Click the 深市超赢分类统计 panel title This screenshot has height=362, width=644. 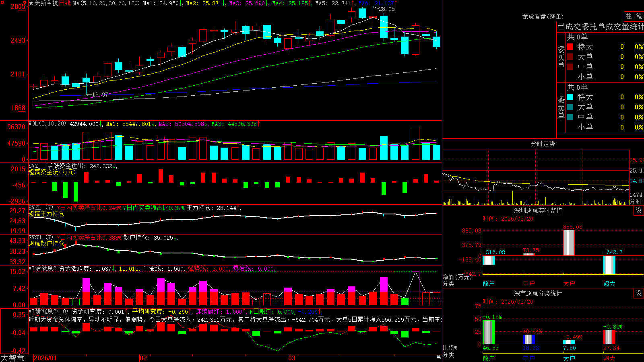[x=538, y=293]
